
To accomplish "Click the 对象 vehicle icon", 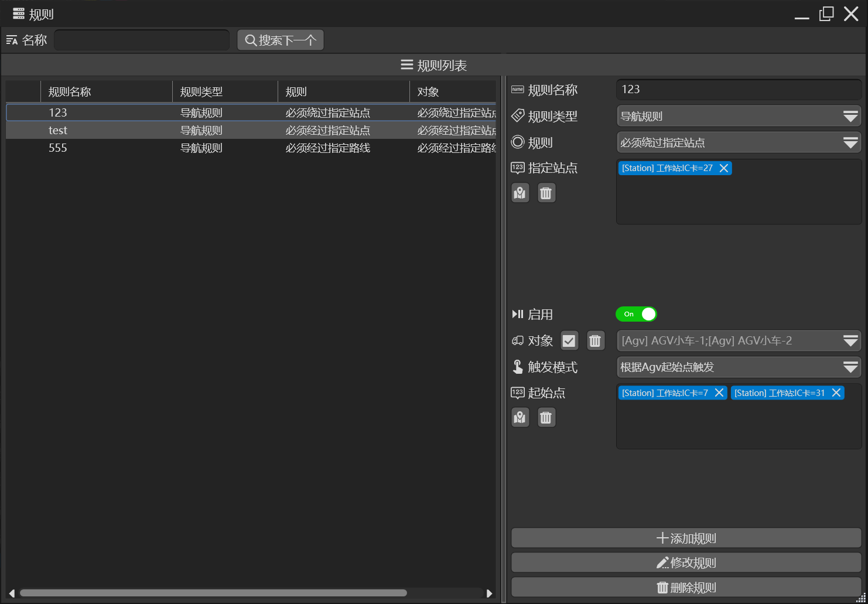I will pos(518,340).
